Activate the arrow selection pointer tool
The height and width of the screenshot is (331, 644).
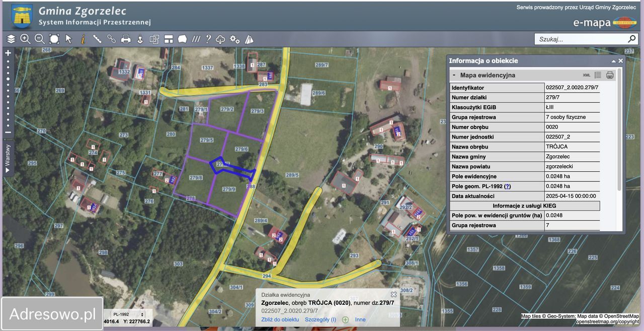point(69,39)
